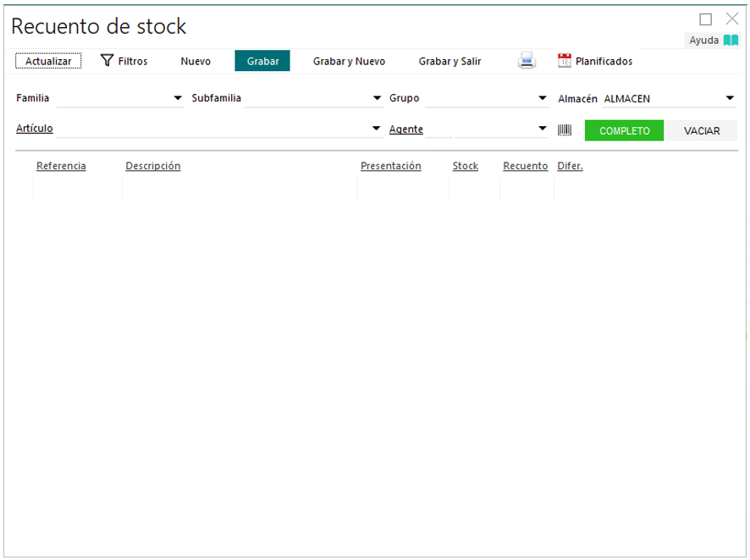Click the Nuevo toolbar item
The width and height of the screenshot is (750, 560).
coord(196,61)
